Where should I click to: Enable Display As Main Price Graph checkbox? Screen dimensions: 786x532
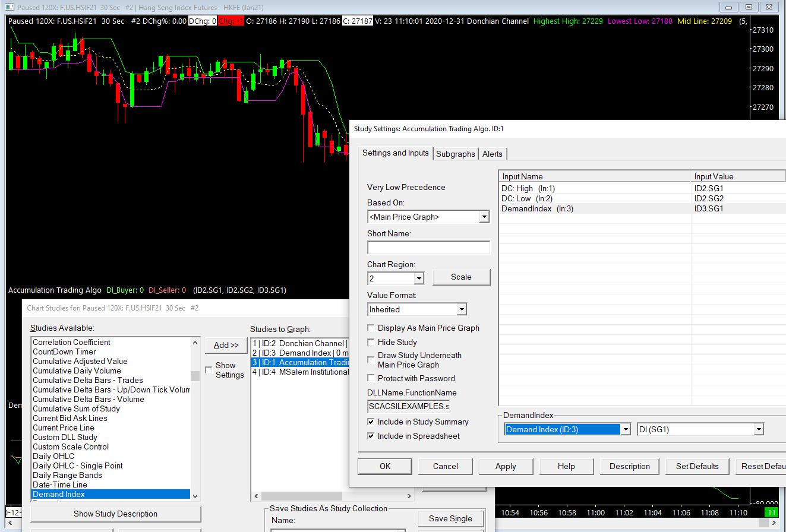pyautogui.click(x=371, y=328)
